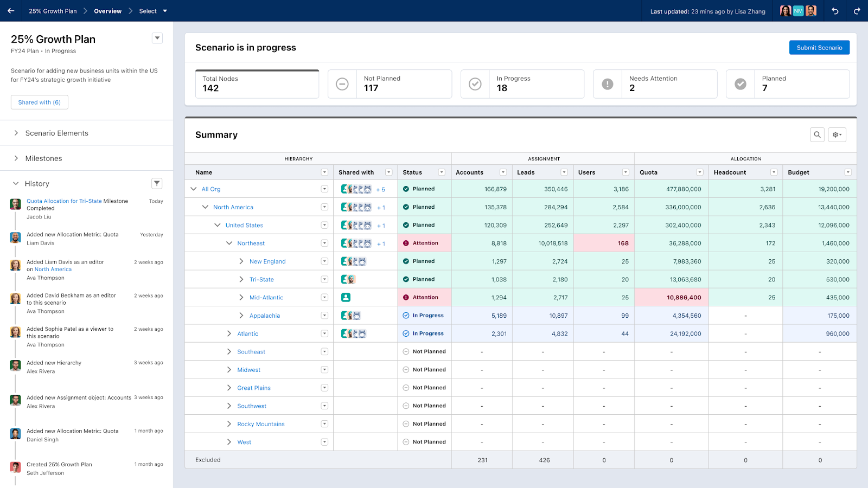Viewport: 868px width, 488px height.
Task: Open the Shared with (6) link
Action: tap(39, 102)
